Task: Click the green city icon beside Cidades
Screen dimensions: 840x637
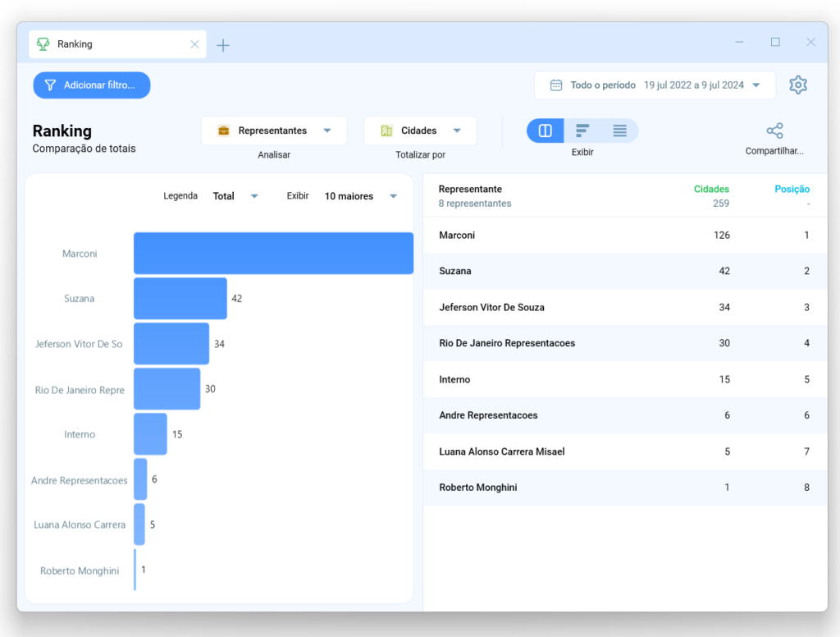Action: click(x=386, y=130)
